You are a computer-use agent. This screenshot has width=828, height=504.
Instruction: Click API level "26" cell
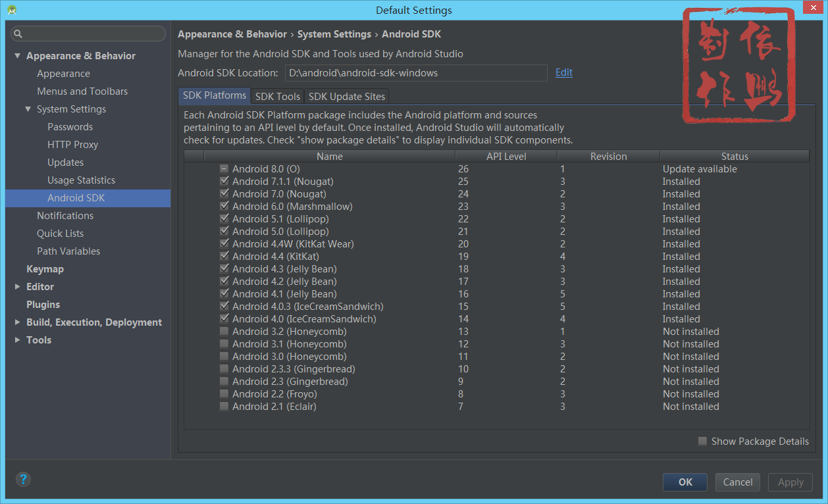463,169
